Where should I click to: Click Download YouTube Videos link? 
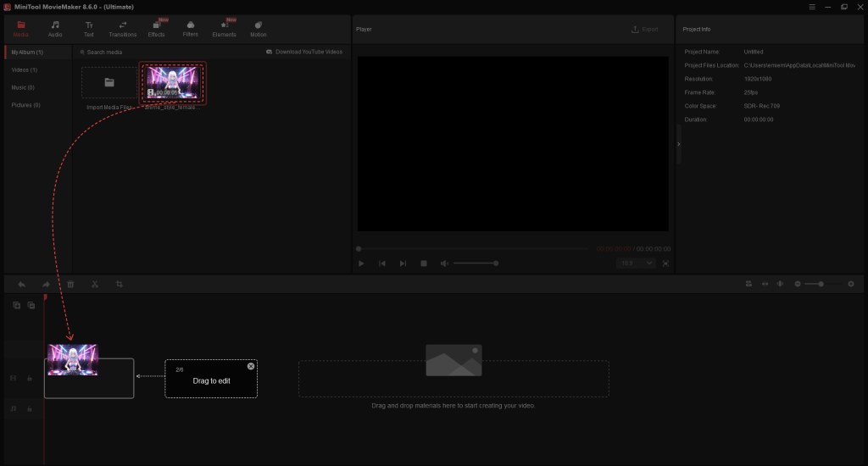point(304,52)
